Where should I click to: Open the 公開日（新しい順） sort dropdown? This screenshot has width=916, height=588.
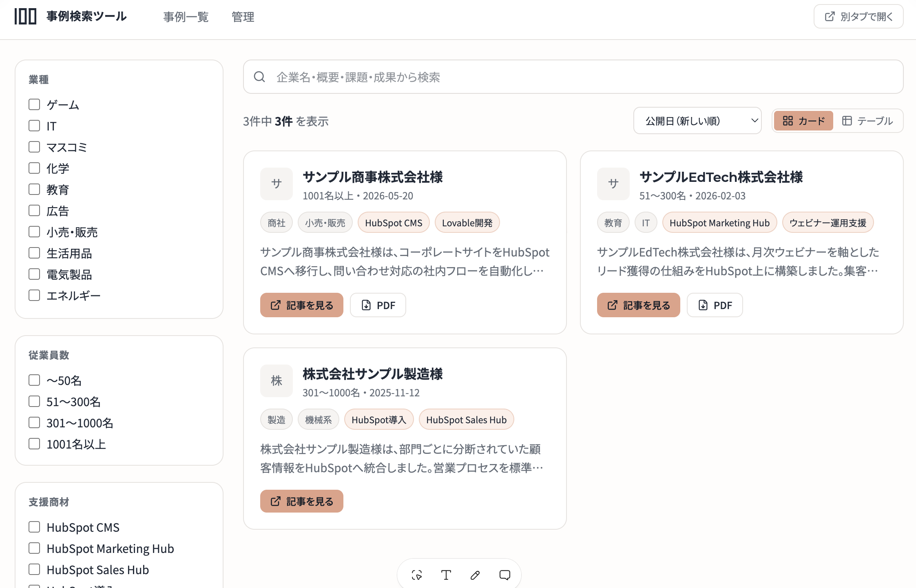[697, 121]
